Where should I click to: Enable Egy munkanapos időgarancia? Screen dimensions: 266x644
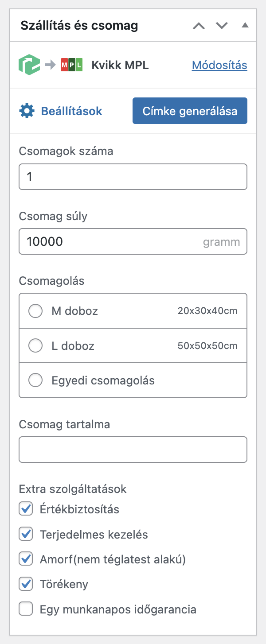pyautogui.click(x=26, y=609)
